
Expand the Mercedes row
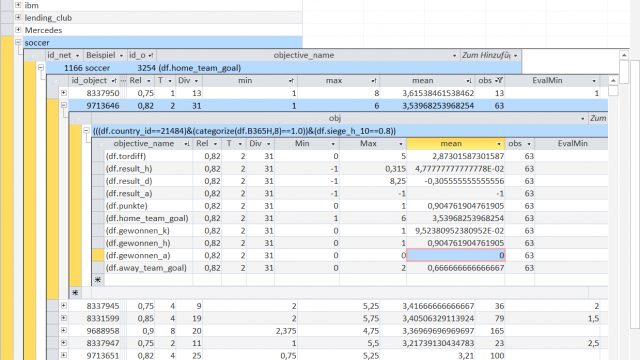pyautogui.click(x=18, y=30)
